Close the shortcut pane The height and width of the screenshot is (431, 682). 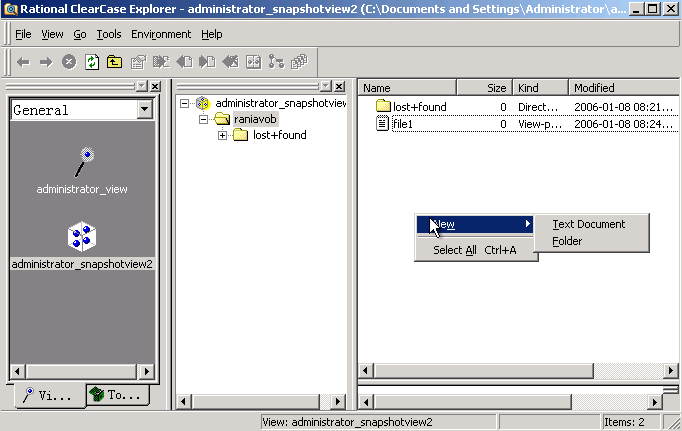pos(155,86)
